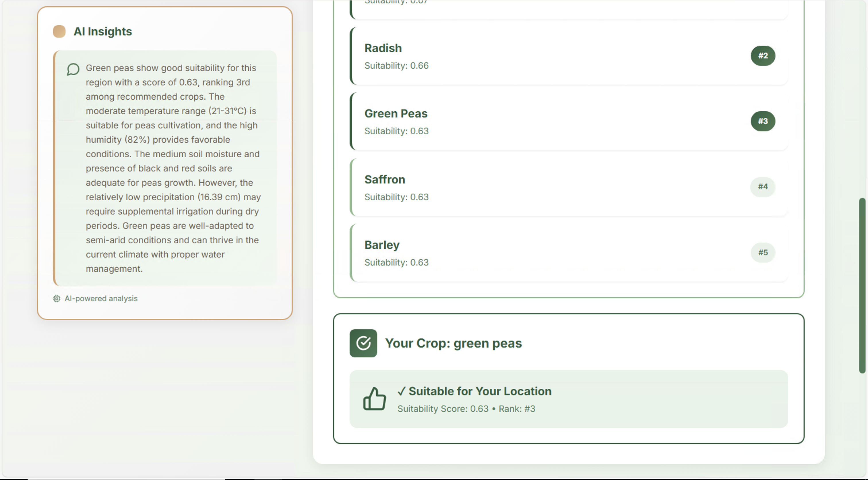Select the Green Peas crop card
868x480 pixels.
(556, 121)
